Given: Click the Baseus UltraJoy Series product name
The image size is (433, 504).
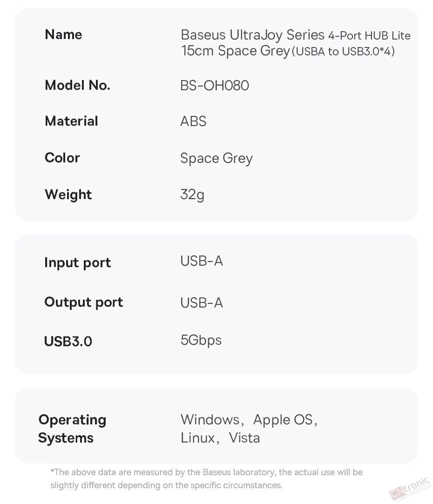Looking at the screenshot, I should click(x=295, y=43).
